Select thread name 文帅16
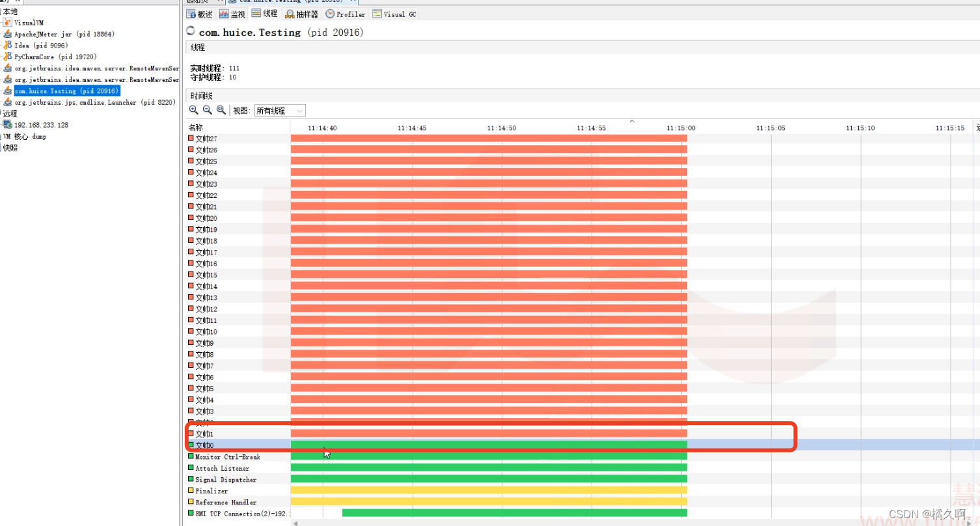Image resolution: width=980 pixels, height=526 pixels. coord(206,264)
